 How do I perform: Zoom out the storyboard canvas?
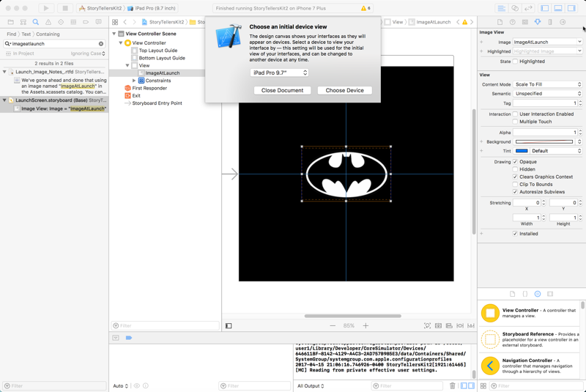(x=333, y=326)
